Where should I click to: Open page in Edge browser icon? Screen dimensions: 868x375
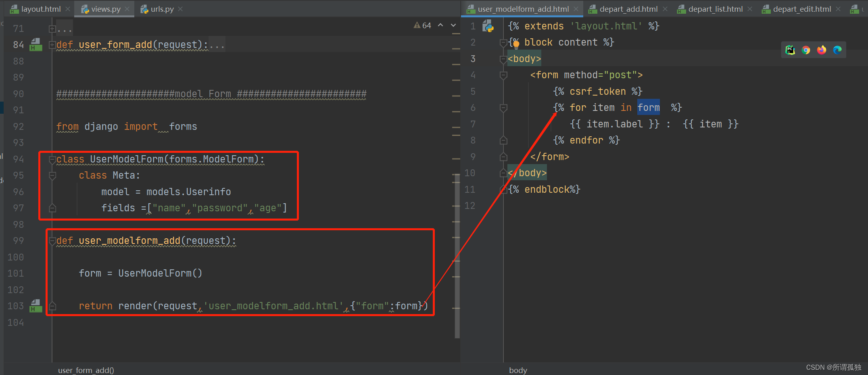(x=837, y=50)
